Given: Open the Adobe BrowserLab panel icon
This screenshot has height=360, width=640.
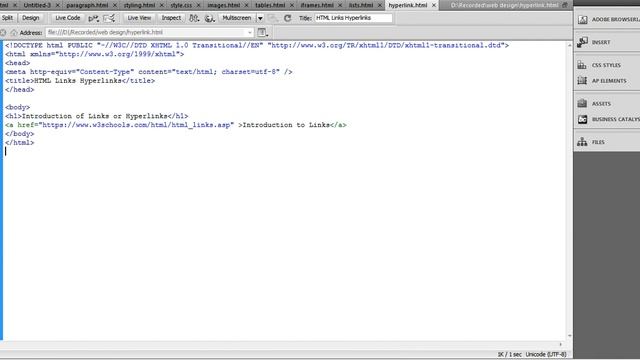Looking at the screenshot, I should click(x=582, y=19).
